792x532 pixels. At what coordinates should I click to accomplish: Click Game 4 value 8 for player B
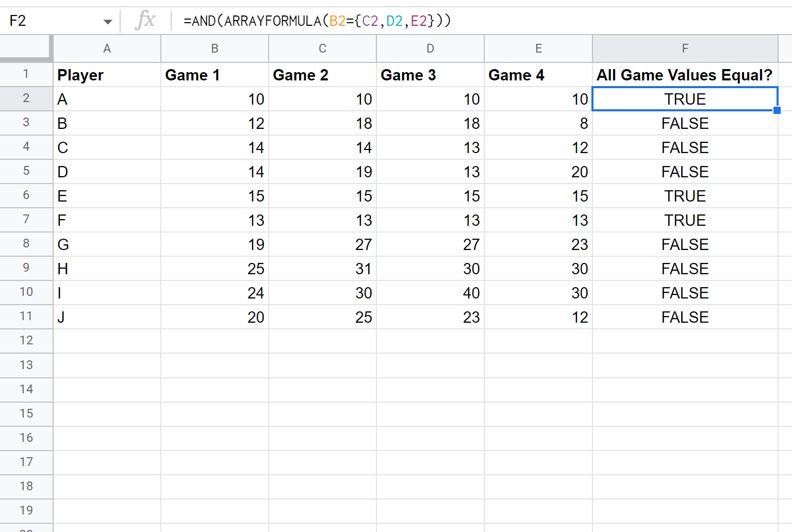coord(538,123)
